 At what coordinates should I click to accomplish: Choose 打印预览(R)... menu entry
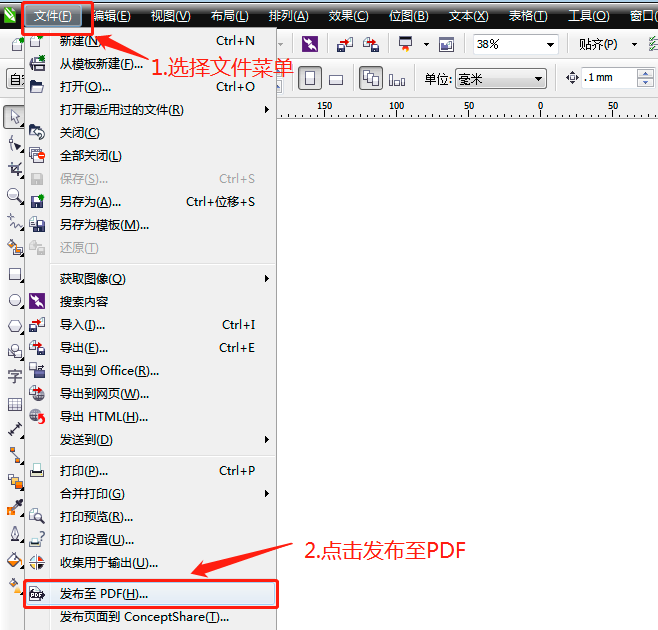coord(151,517)
